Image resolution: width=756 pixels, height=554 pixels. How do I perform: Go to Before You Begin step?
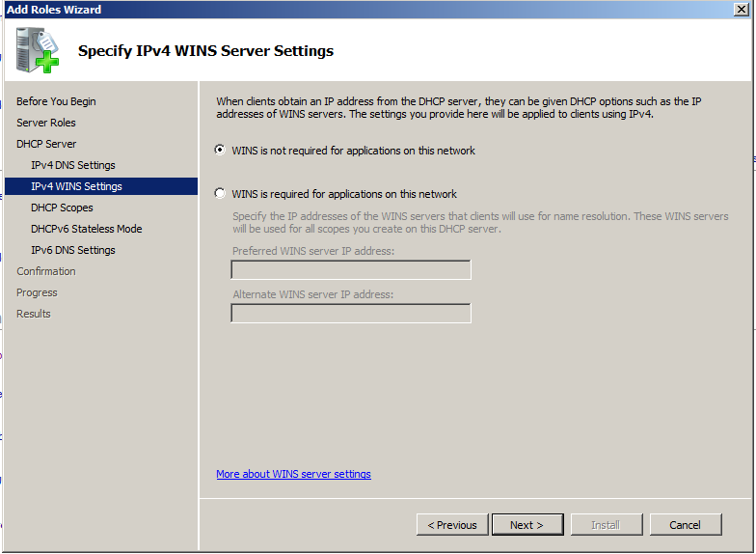tap(56, 101)
